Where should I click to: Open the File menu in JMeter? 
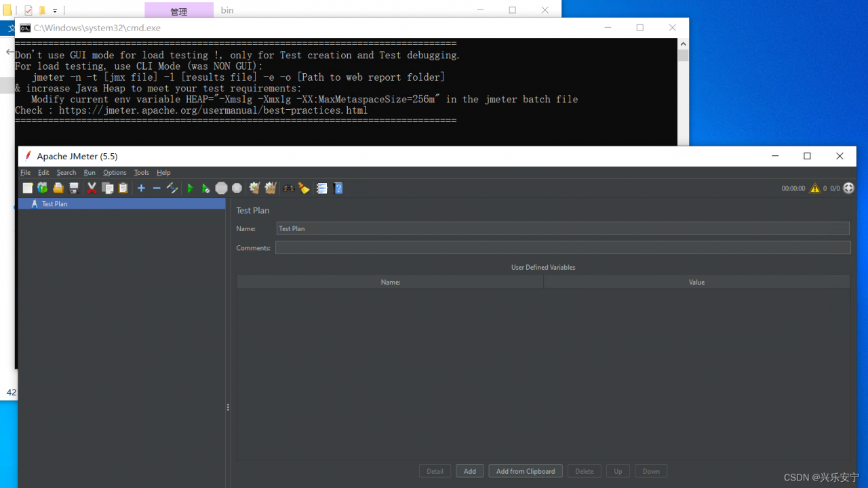pos(25,173)
